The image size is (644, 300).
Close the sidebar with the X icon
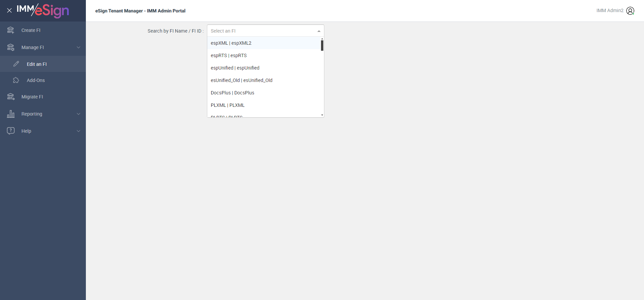pyautogui.click(x=9, y=10)
